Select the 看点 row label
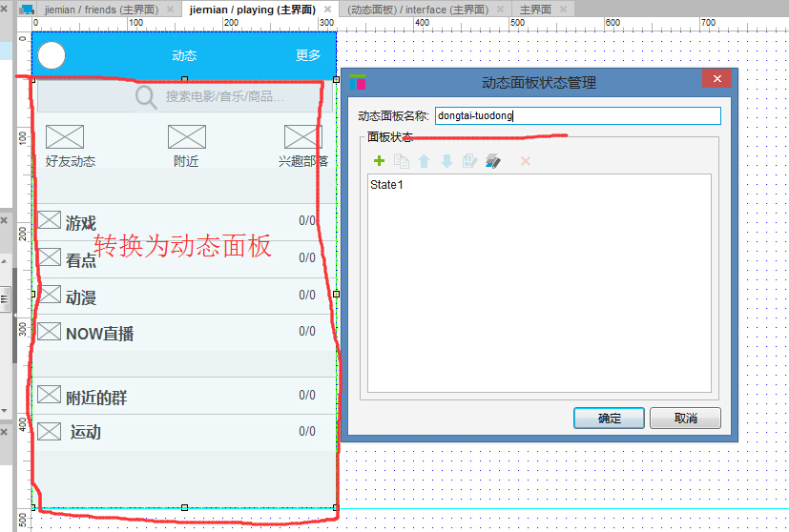This screenshot has width=789, height=532. (80, 260)
